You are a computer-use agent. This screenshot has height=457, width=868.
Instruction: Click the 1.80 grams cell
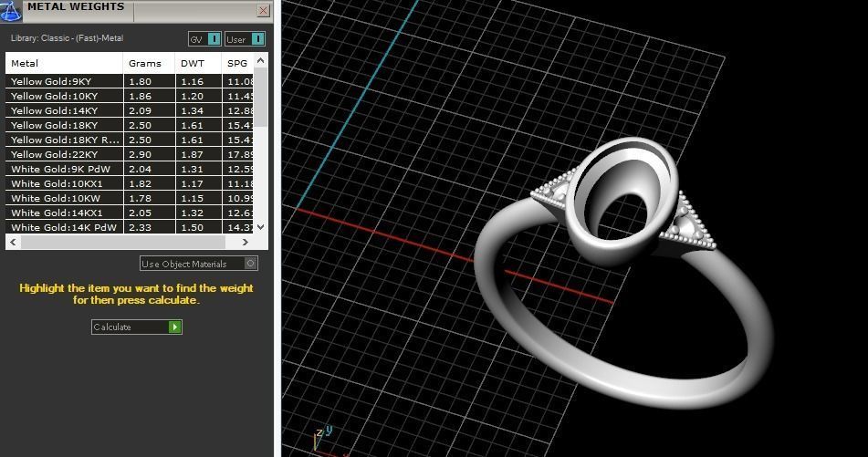tap(149, 81)
